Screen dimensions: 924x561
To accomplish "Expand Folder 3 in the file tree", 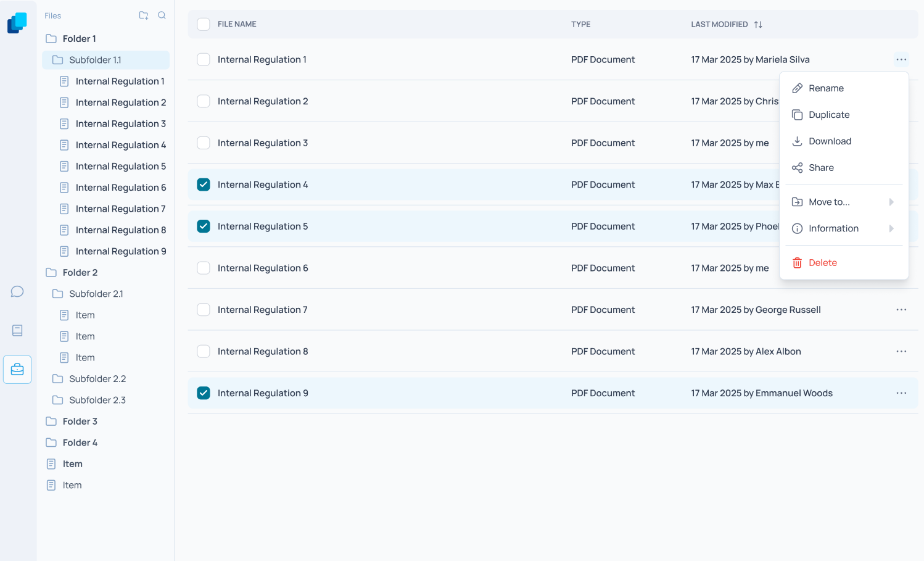I will [80, 422].
